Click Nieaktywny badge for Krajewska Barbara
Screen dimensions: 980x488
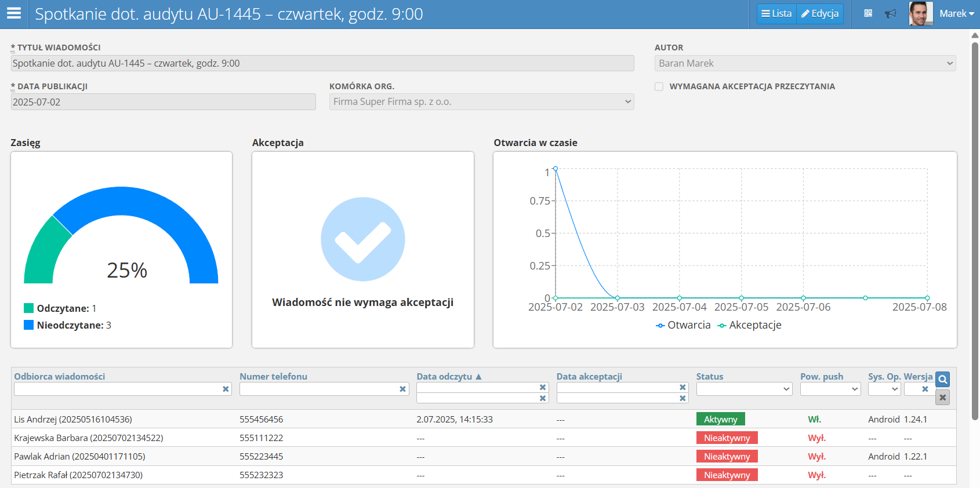[727, 438]
